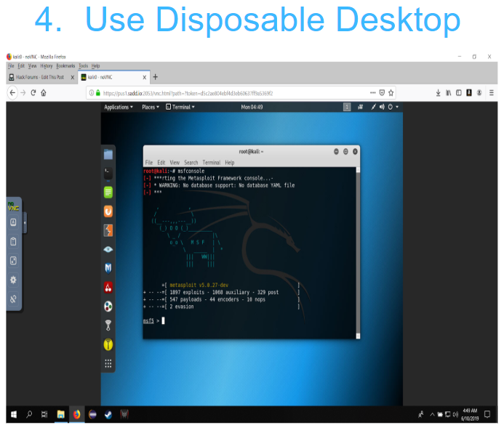Image resolution: width=504 pixels, height=433 pixels.
Task: Close the Hack Forums tab
Action: [72, 77]
